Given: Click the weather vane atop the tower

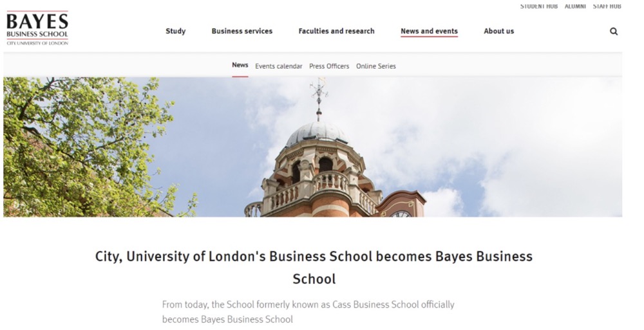Looking at the screenshot, I should tap(319, 96).
